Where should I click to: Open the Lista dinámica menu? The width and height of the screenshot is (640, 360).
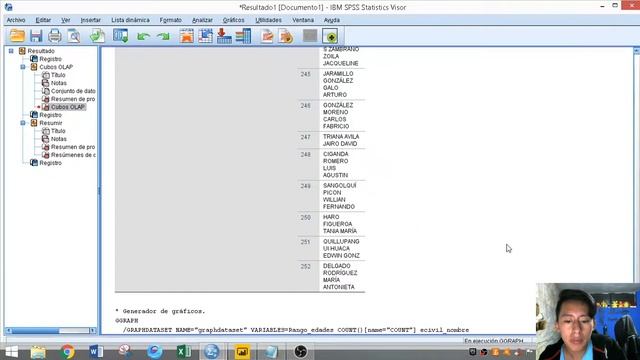pos(131,20)
